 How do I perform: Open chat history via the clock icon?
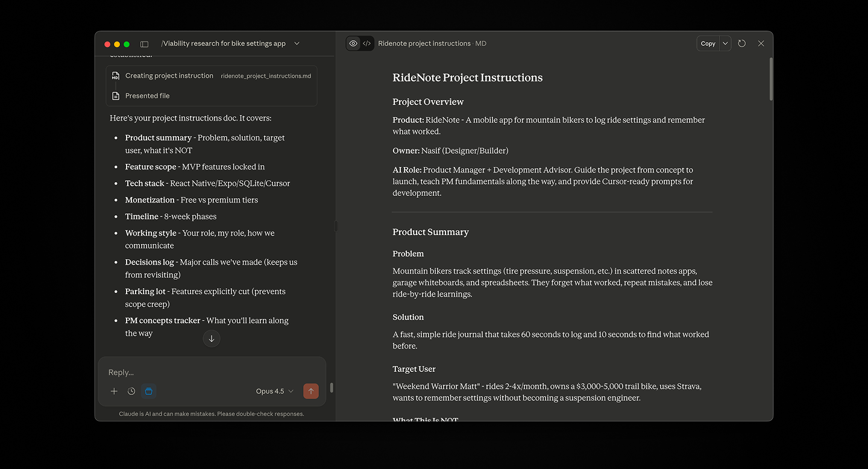[131, 391]
